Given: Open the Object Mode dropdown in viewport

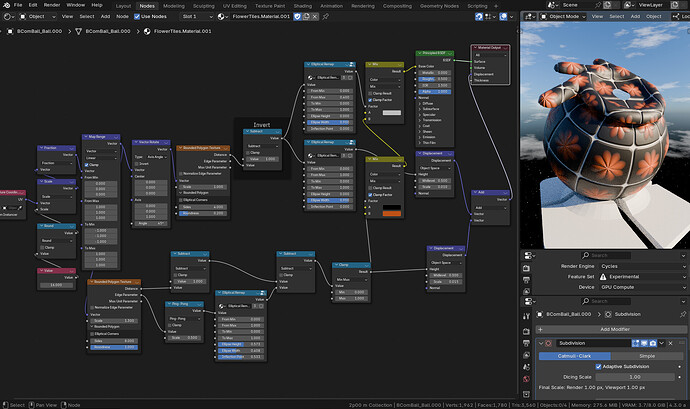Looking at the screenshot, I should pyautogui.click(x=563, y=16).
